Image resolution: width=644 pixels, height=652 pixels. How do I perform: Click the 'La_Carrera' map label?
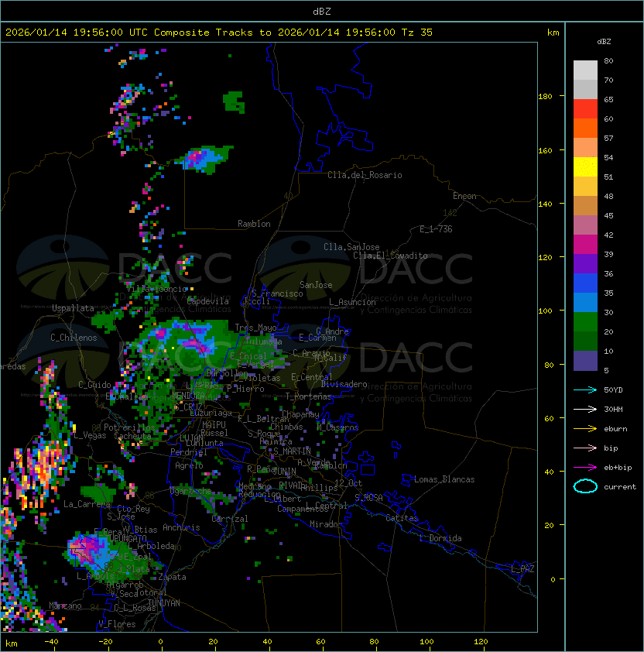[x=87, y=504]
